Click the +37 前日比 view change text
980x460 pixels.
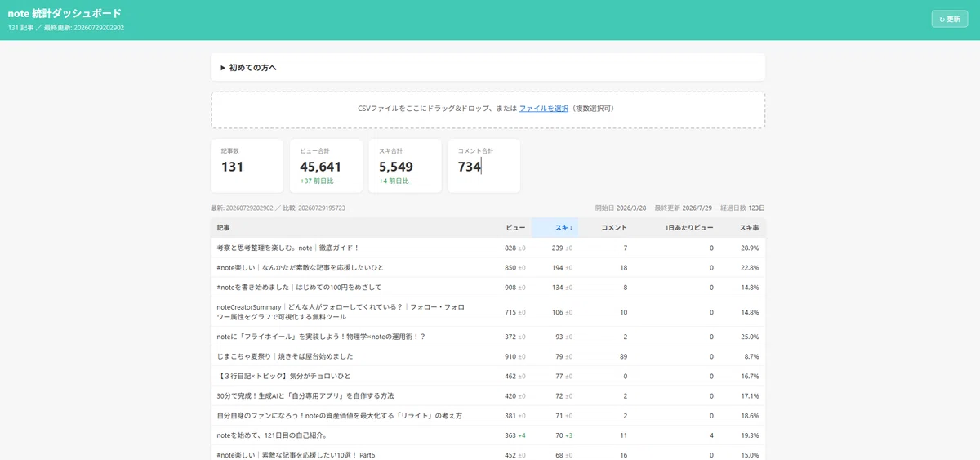point(317,181)
